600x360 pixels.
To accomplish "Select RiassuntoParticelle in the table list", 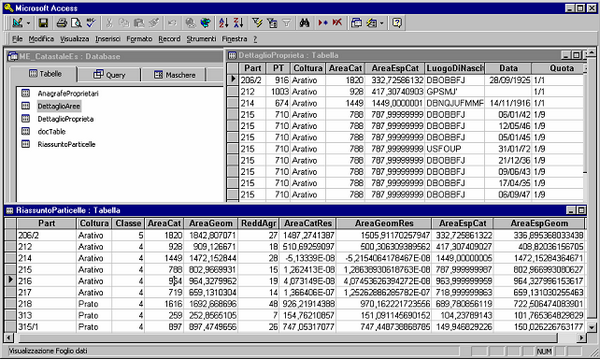I will coord(66,144).
